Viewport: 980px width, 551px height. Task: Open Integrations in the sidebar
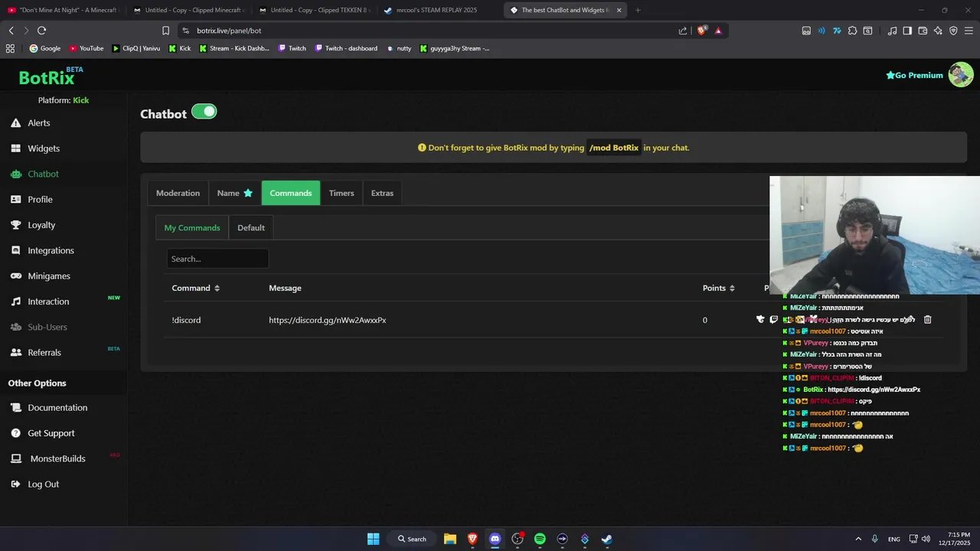(51, 250)
